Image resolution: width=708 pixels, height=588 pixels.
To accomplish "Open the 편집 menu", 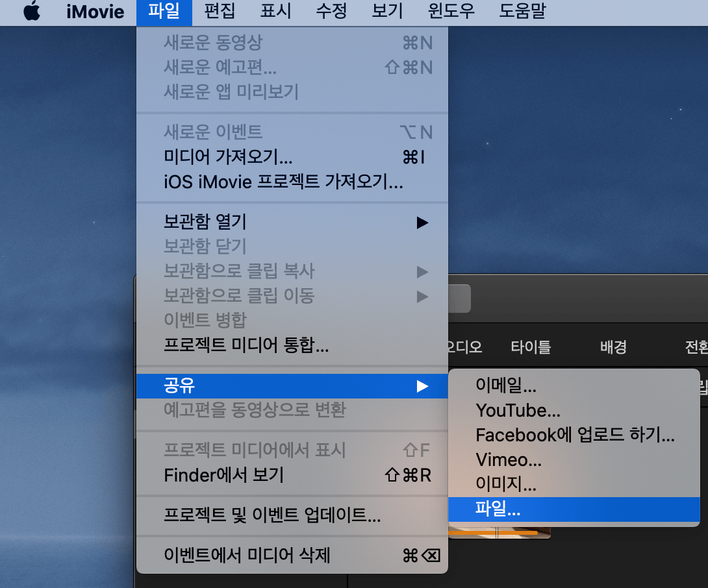I will (220, 12).
